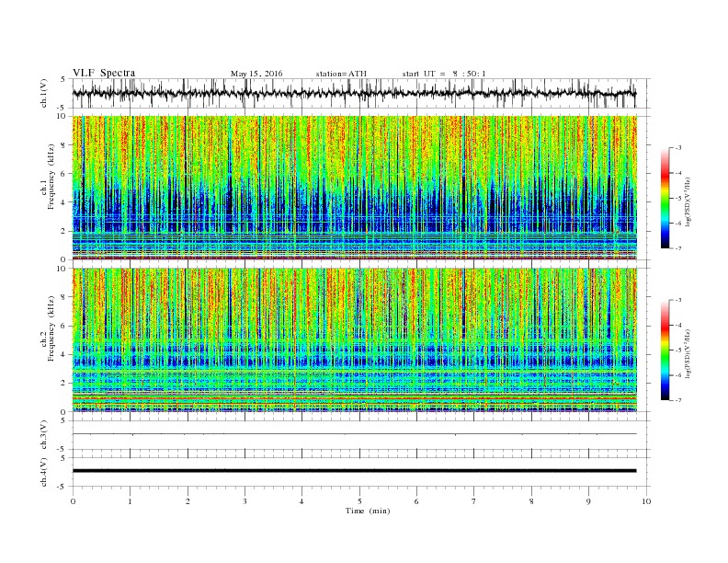The width and height of the screenshot is (728, 563).
Task: Click the "-5" lower tick on ch.4(V) axis
Action: pos(63,487)
